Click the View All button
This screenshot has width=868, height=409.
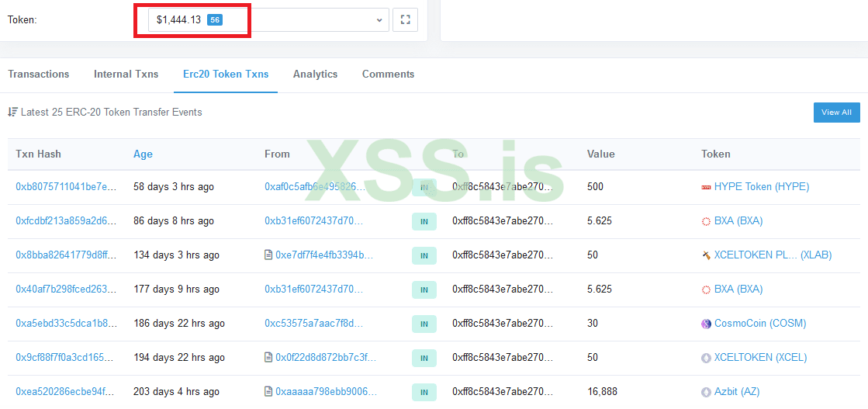(x=836, y=113)
